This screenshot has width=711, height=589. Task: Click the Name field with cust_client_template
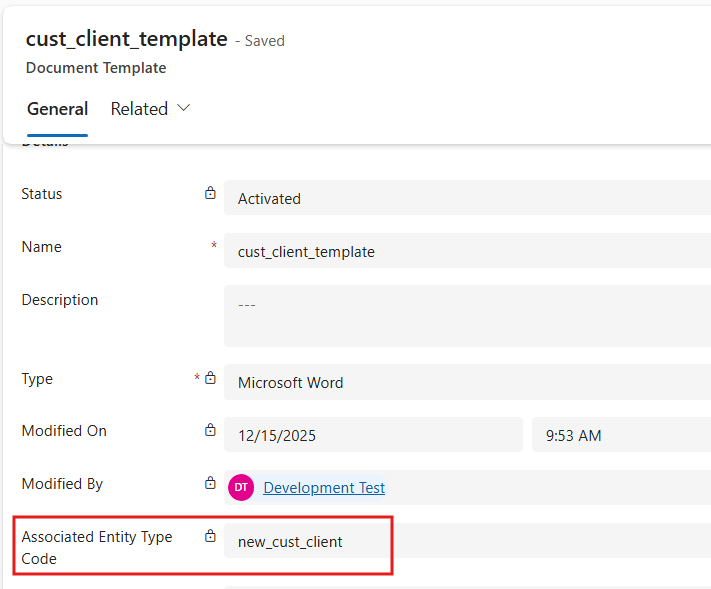pyautogui.click(x=466, y=251)
